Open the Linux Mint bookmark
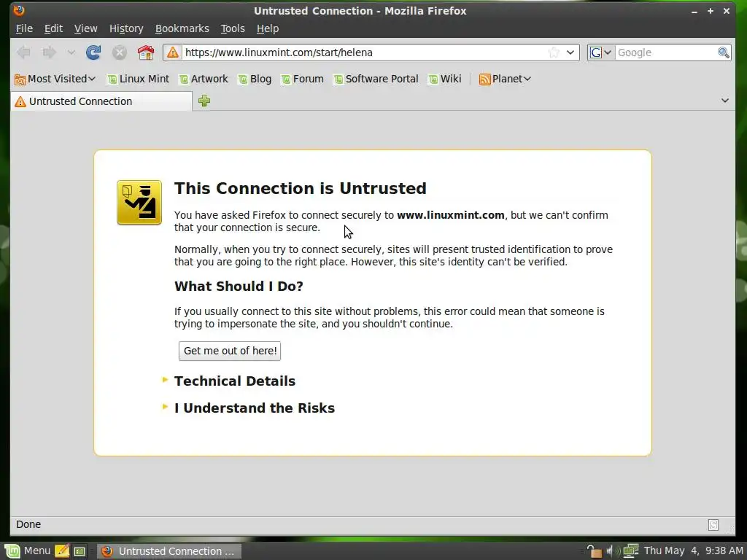The width and height of the screenshot is (747, 560). click(138, 79)
